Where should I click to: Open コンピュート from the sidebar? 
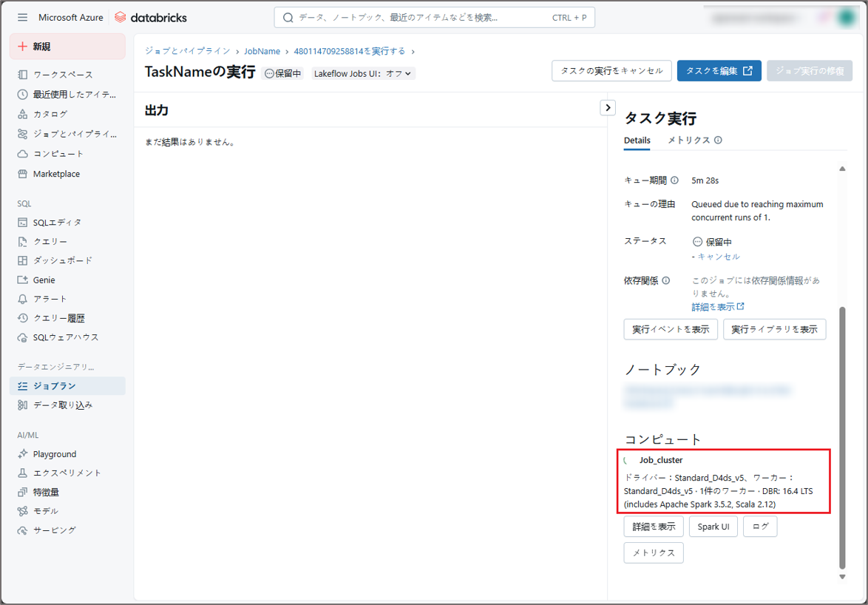point(23,154)
